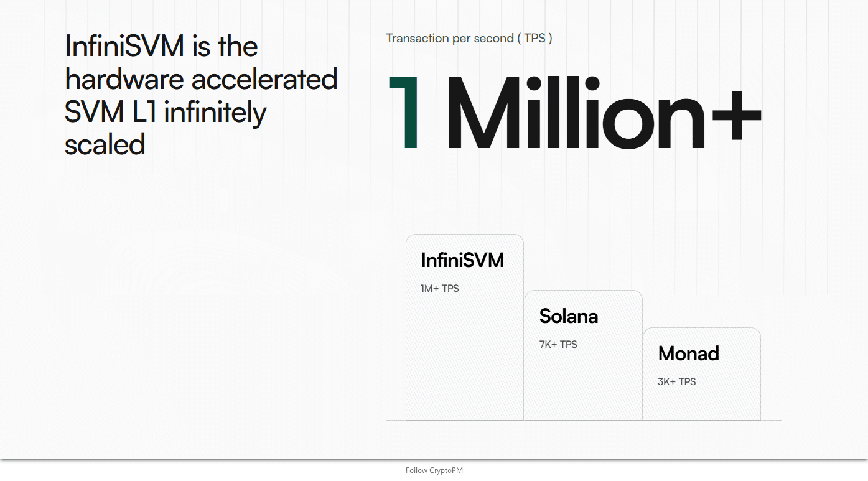
Task: Click the chart baseline under bars
Action: (x=584, y=421)
